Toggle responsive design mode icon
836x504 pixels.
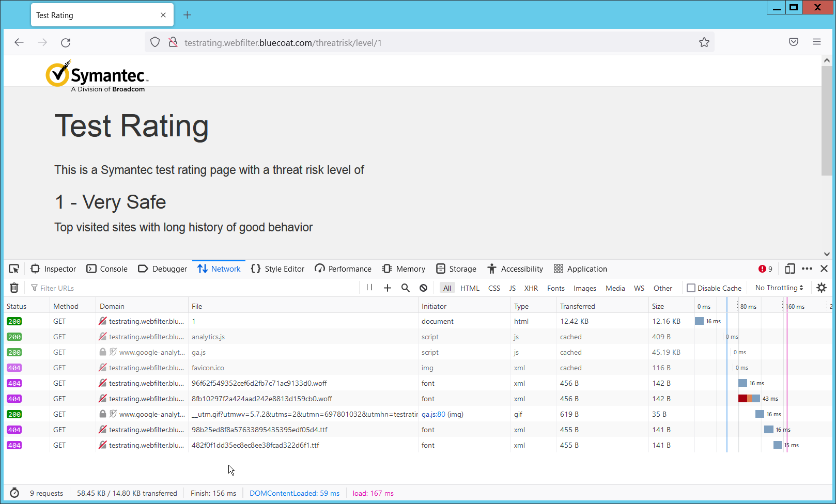point(789,269)
